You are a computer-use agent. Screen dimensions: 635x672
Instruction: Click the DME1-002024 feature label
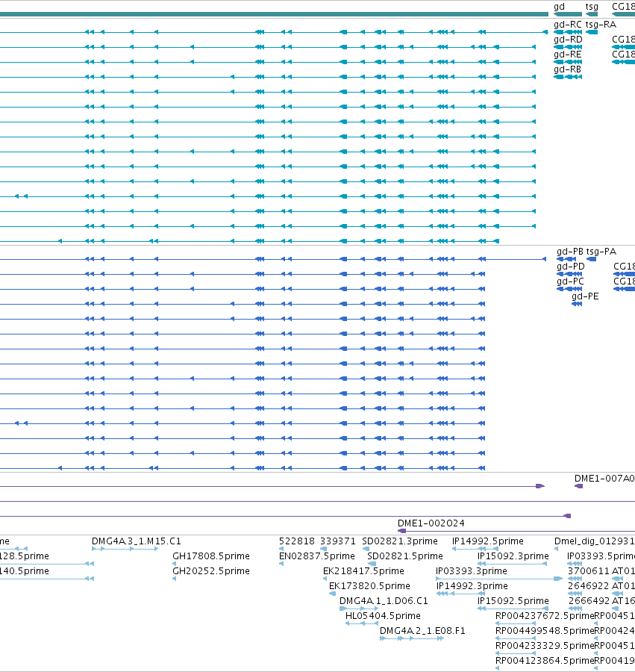click(x=431, y=523)
